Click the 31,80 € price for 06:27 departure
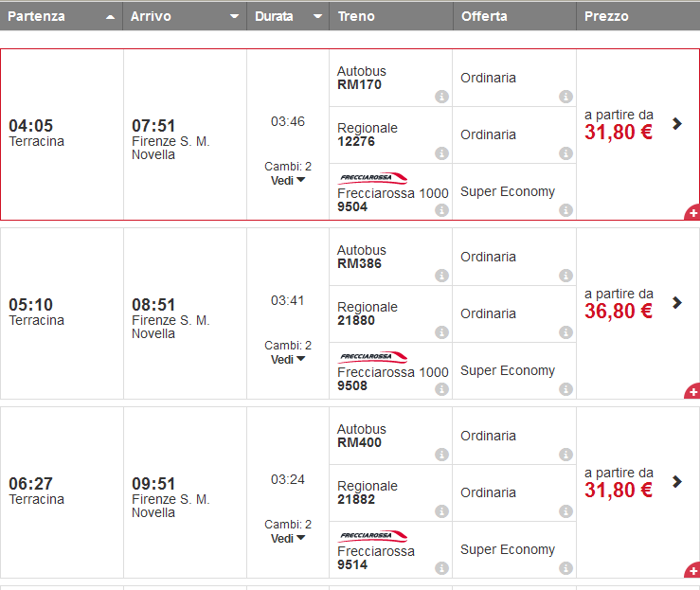 tap(619, 491)
